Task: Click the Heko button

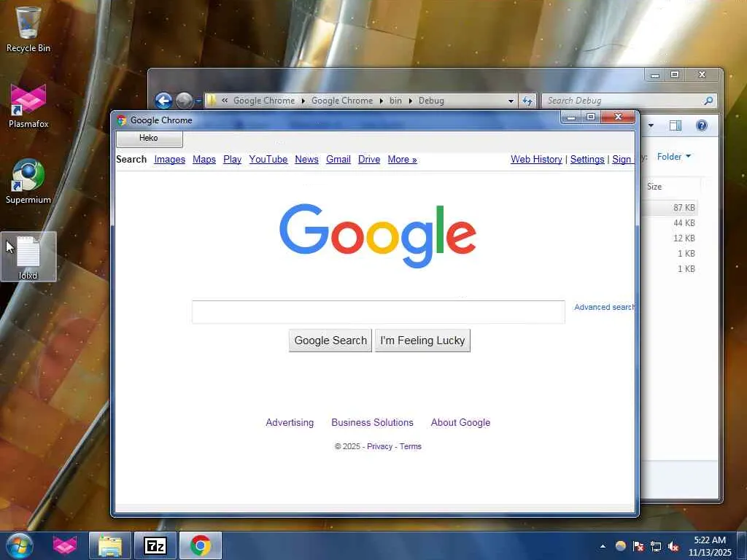Action: 149,139
